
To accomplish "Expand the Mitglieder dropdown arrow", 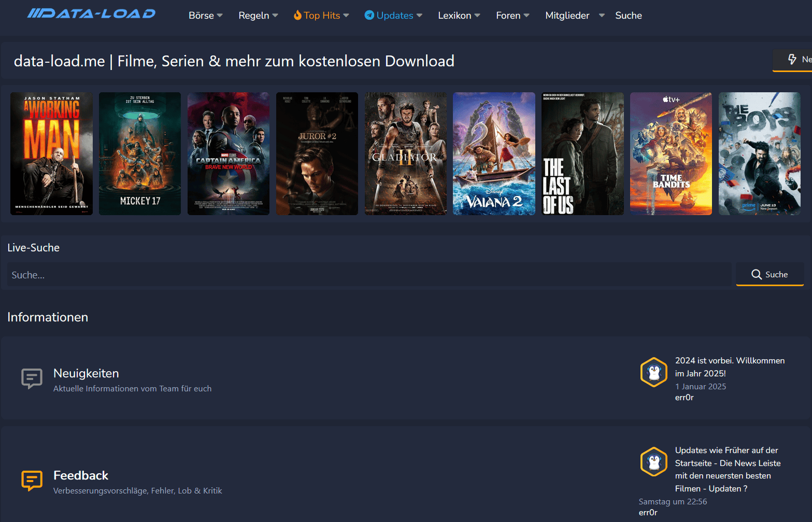I will pyautogui.click(x=602, y=16).
